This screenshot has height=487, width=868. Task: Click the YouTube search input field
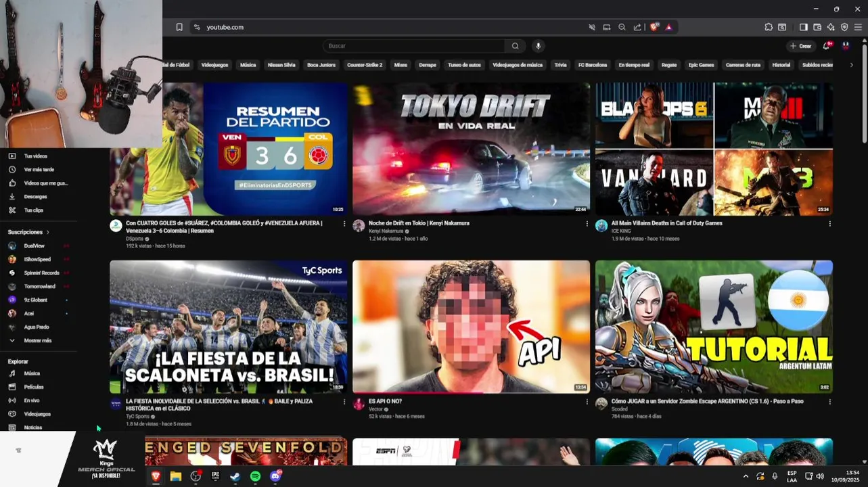click(x=413, y=46)
